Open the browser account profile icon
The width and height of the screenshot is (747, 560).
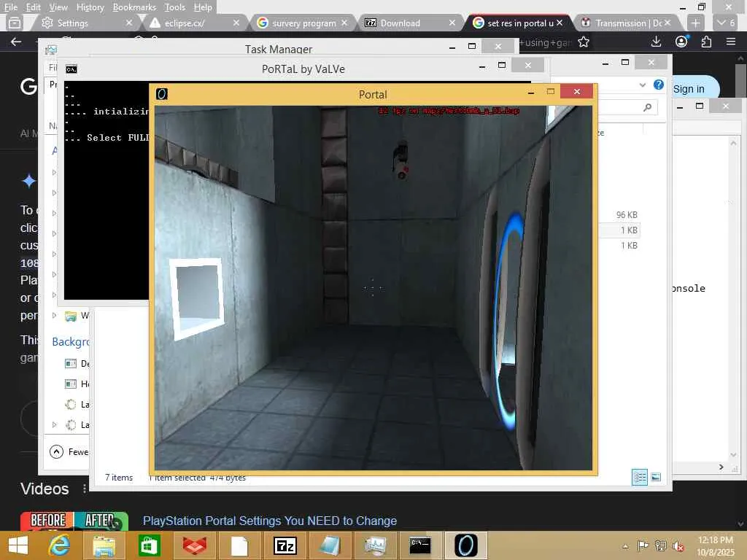pyautogui.click(x=682, y=42)
